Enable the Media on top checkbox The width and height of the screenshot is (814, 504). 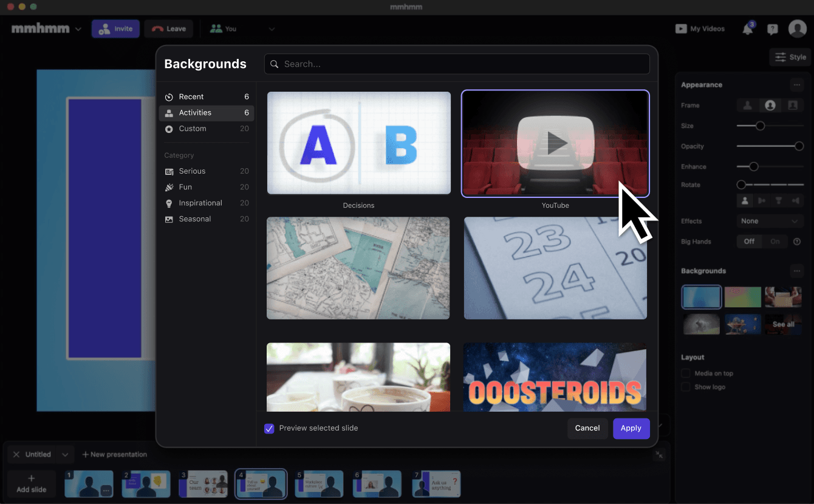685,373
